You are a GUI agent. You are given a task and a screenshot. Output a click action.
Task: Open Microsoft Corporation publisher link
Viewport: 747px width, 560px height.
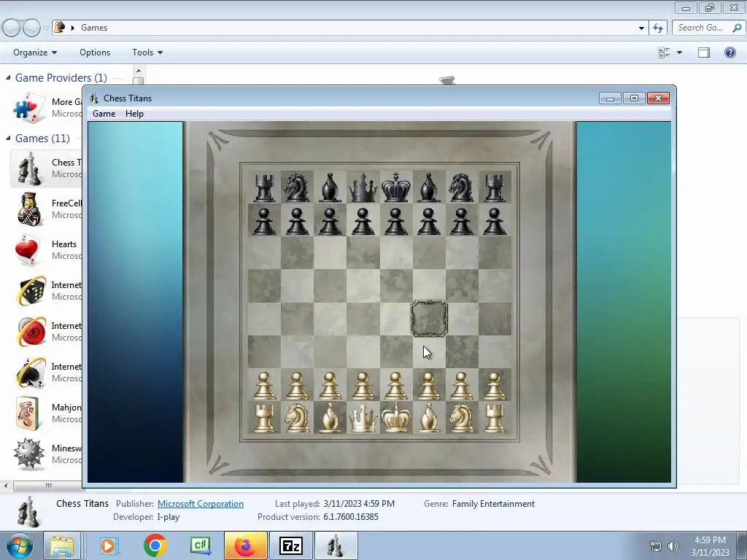[x=201, y=504]
